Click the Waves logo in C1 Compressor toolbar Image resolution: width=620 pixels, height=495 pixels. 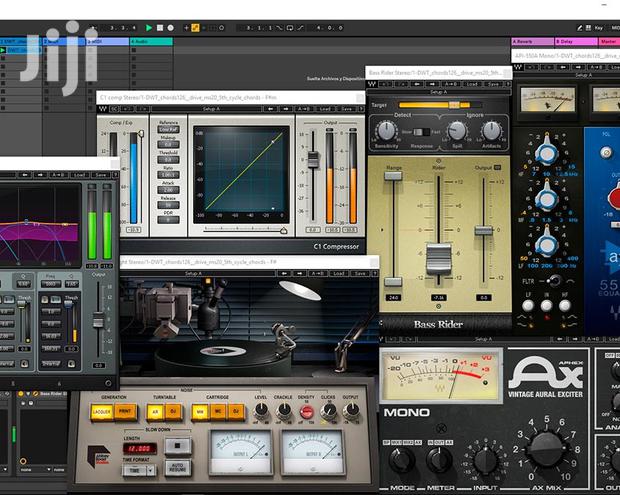tap(103, 109)
